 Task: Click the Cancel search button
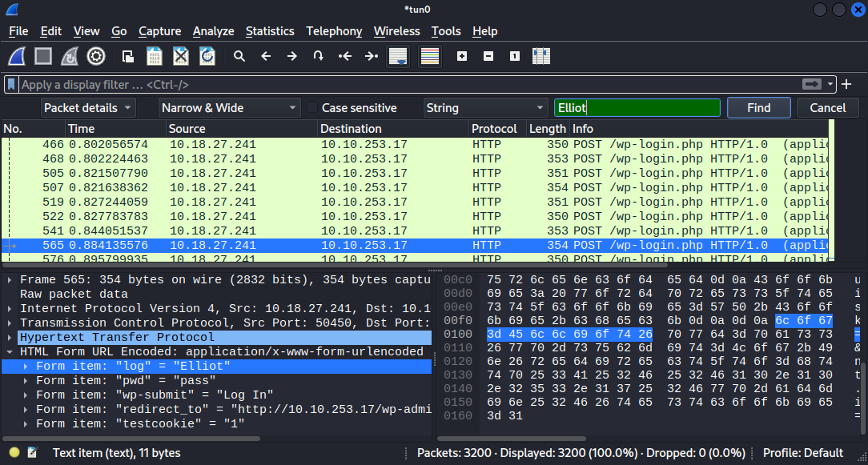pyautogui.click(x=828, y=108)
